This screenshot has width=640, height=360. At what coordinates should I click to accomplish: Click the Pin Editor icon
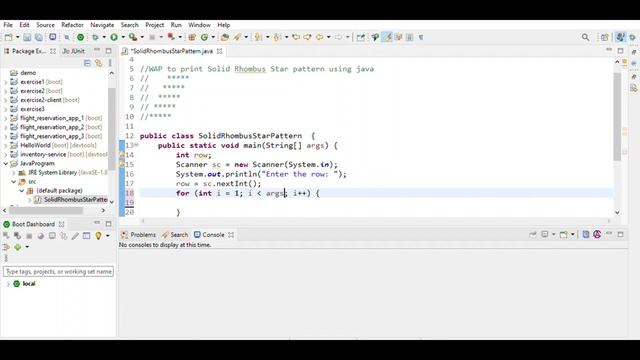point(360,37)
